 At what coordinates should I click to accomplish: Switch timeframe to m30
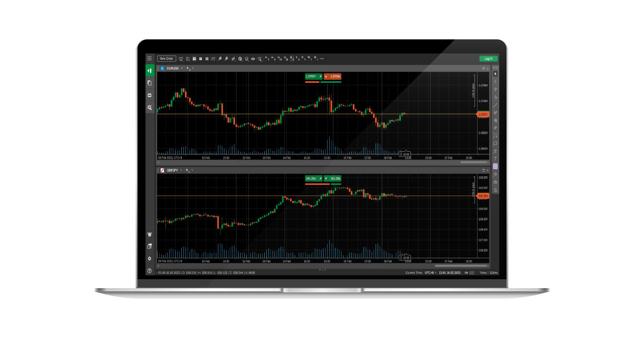pyautogui.click(x=286, y=59)
